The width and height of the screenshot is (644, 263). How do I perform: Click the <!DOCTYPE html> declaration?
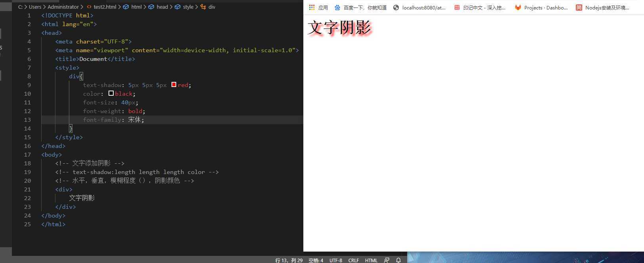point(67,15)
